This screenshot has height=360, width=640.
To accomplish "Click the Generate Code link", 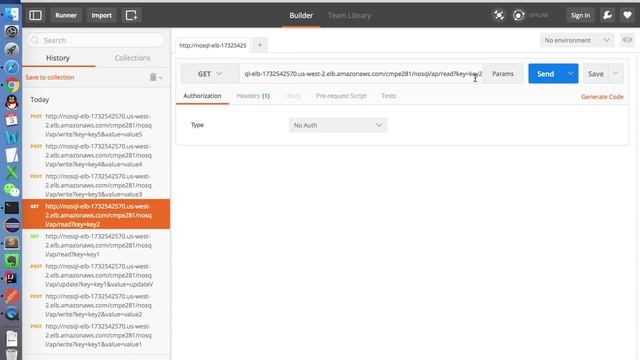I will [602, 97].
